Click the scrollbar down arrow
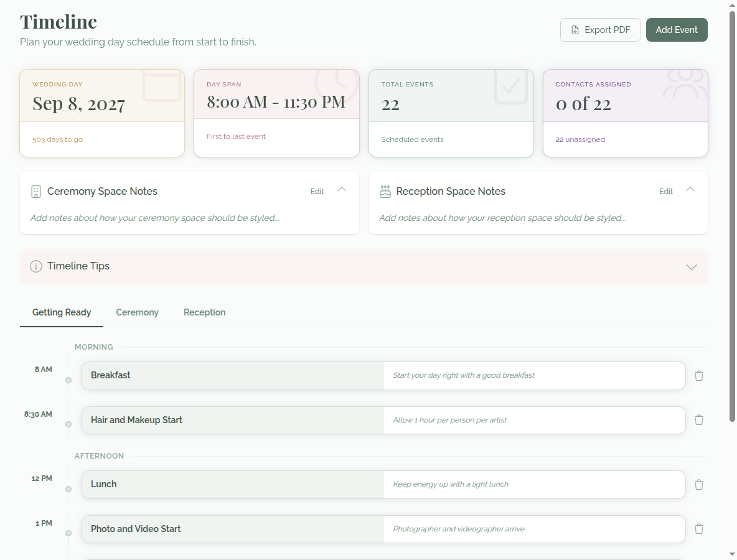Image resolution: width=737 pixels, height=560 pixels. click(x=732, y=554)
